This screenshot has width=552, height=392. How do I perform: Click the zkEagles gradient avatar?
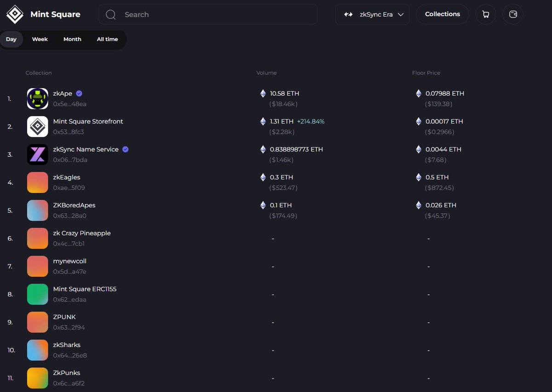coord(38,182)
